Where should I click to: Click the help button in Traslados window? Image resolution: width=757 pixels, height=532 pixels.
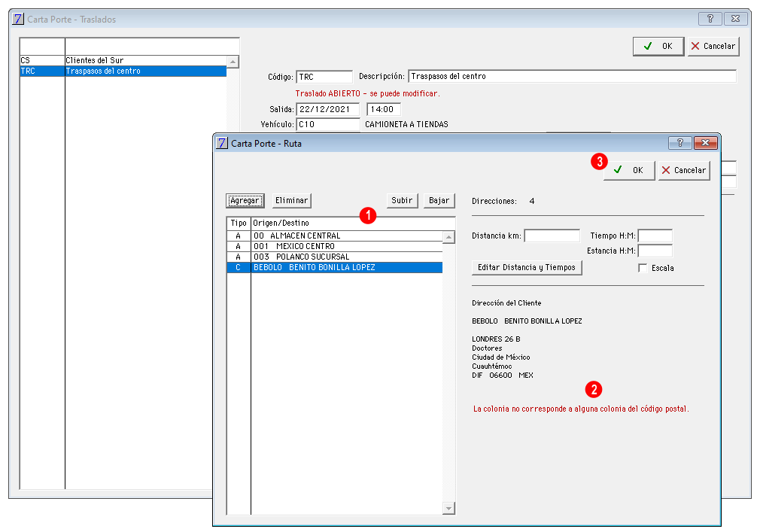point(710,19)
